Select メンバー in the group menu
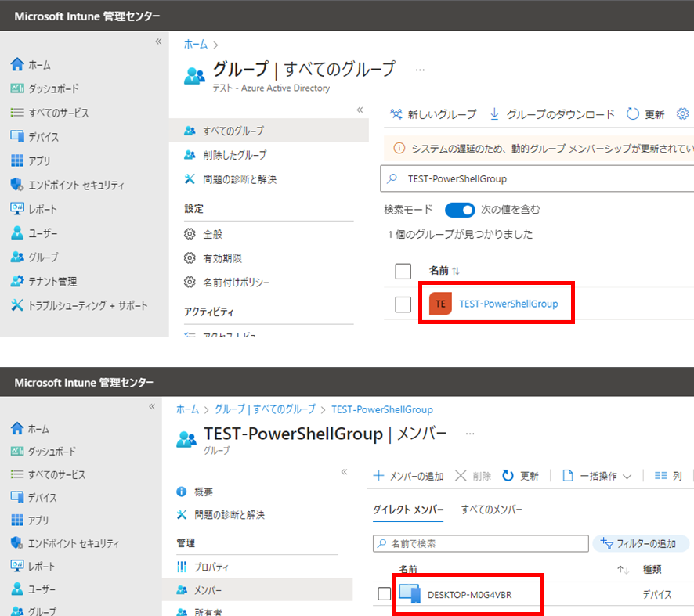 [x=258, y=590]
